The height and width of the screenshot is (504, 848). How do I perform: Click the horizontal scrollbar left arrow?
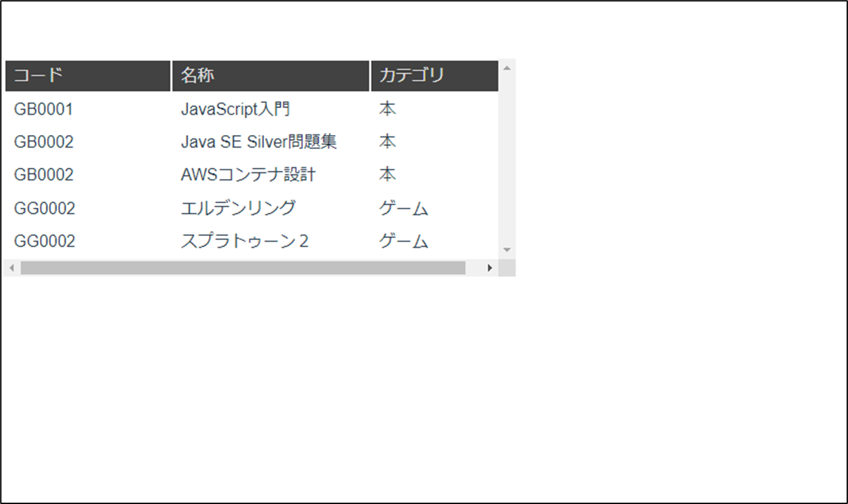pos(11,266)
